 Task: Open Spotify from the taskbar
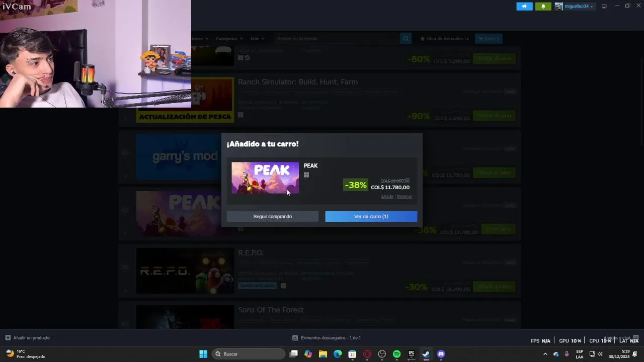(x=396, y=354)
